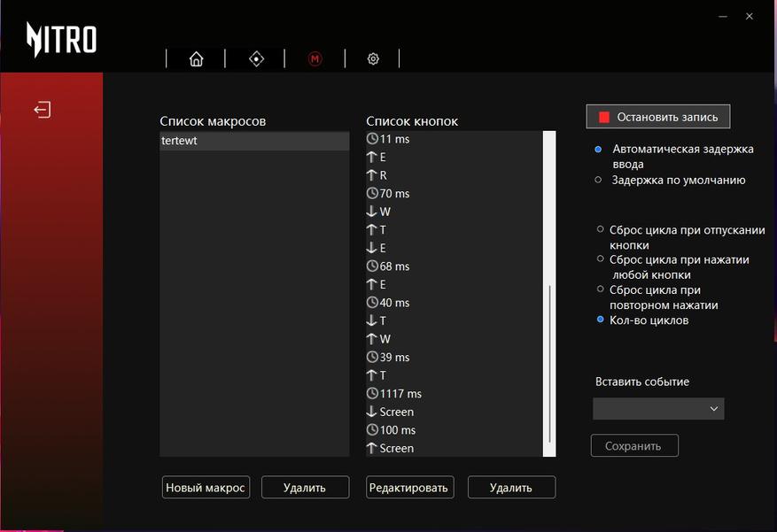Select the 100 ms delay row
Image resolution: width=777 pixels, height=532 pixels.
(455, 430)
